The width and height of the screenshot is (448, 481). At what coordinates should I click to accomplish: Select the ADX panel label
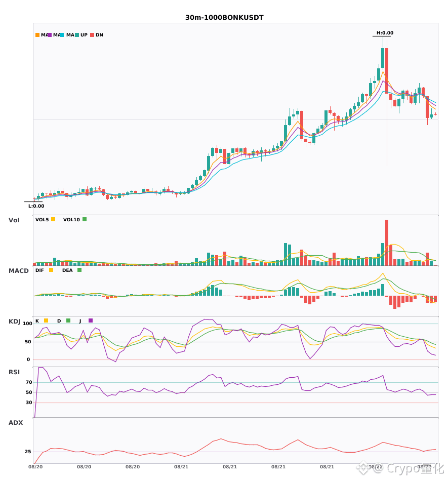[16, 423]
